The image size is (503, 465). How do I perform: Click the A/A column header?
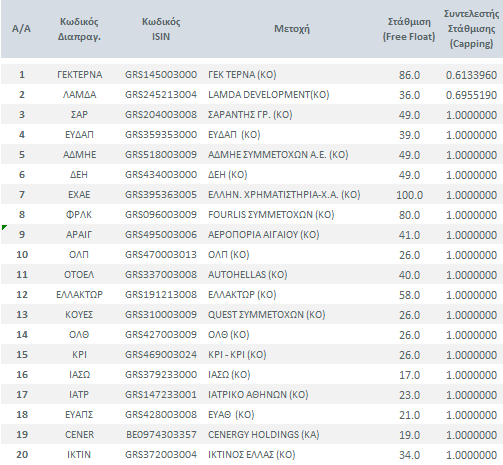pyautogui.click(x=21, y=29)
